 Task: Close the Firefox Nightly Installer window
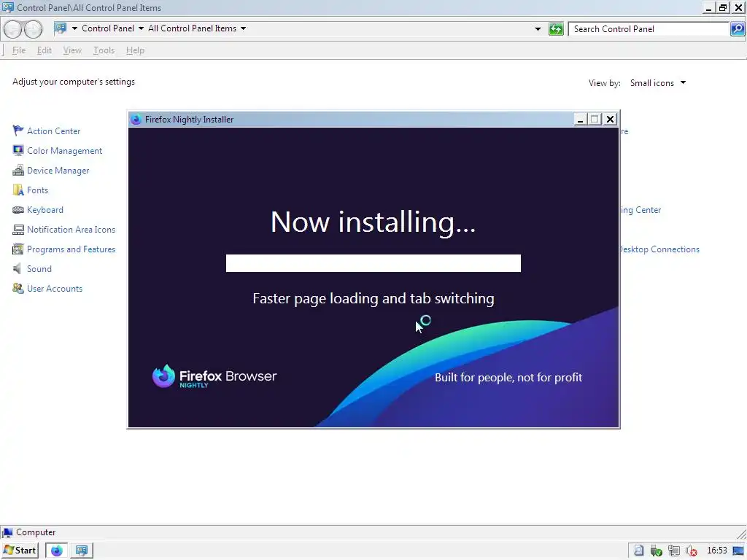point(611,119)
